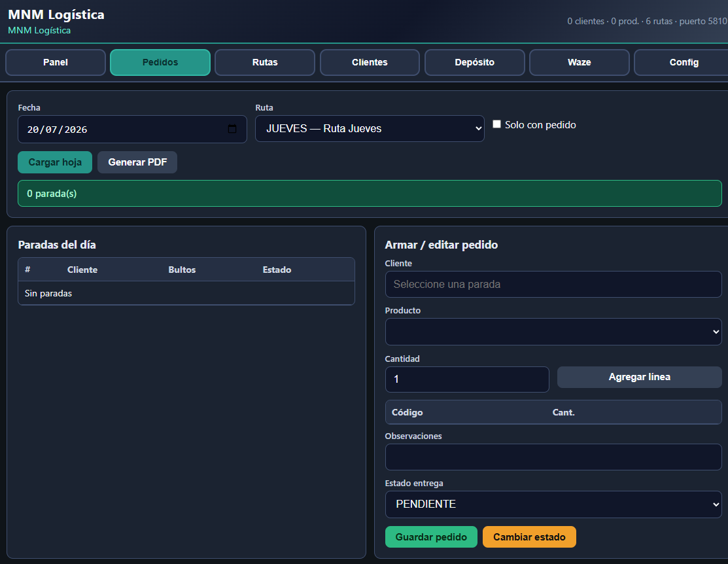Click the Agregar línea button
The image size is (728, 564).
639,377
